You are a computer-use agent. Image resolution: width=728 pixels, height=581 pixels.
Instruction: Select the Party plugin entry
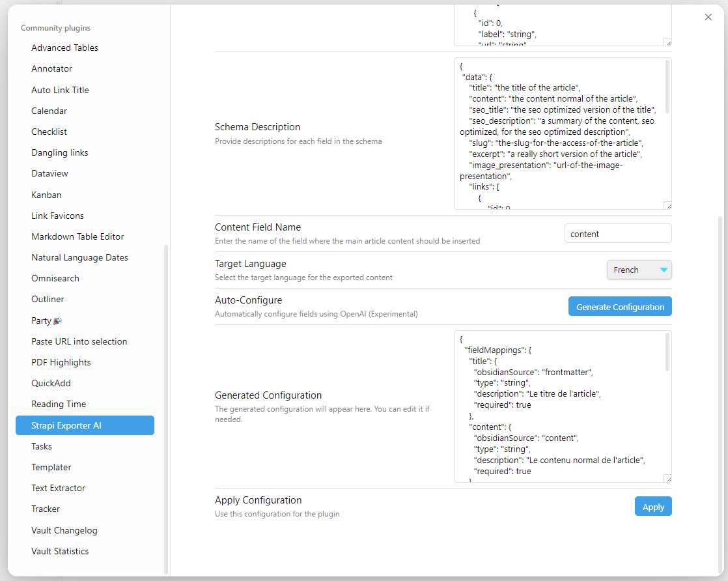tap(47, 320)
